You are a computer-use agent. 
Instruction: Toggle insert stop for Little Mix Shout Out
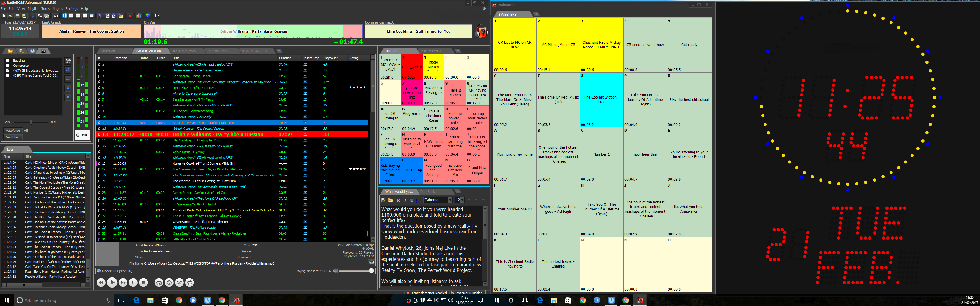pyautogui.click(x=305, y=239)
